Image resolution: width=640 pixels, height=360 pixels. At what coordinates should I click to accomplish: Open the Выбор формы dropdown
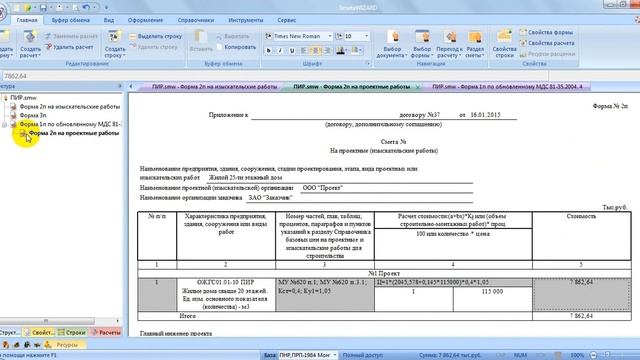coord(421,44)
